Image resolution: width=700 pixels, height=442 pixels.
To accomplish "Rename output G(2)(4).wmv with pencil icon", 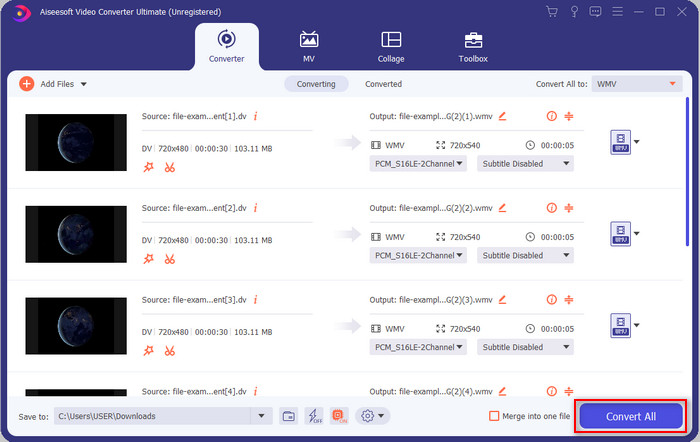I will pyautogui.click(x=502, y=392).
